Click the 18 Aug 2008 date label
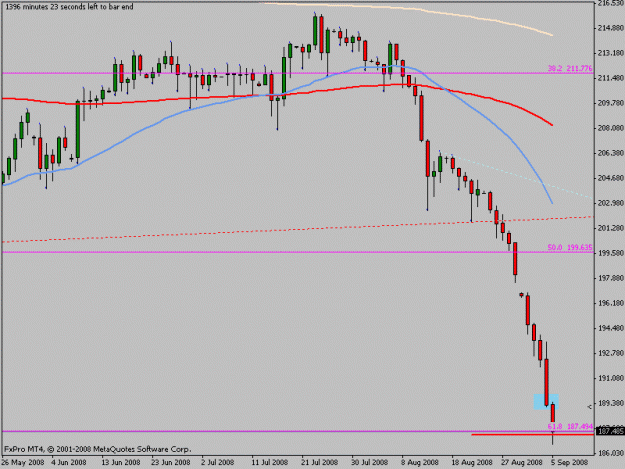Screen dimensions: 625x469 (x=472, y=462)
